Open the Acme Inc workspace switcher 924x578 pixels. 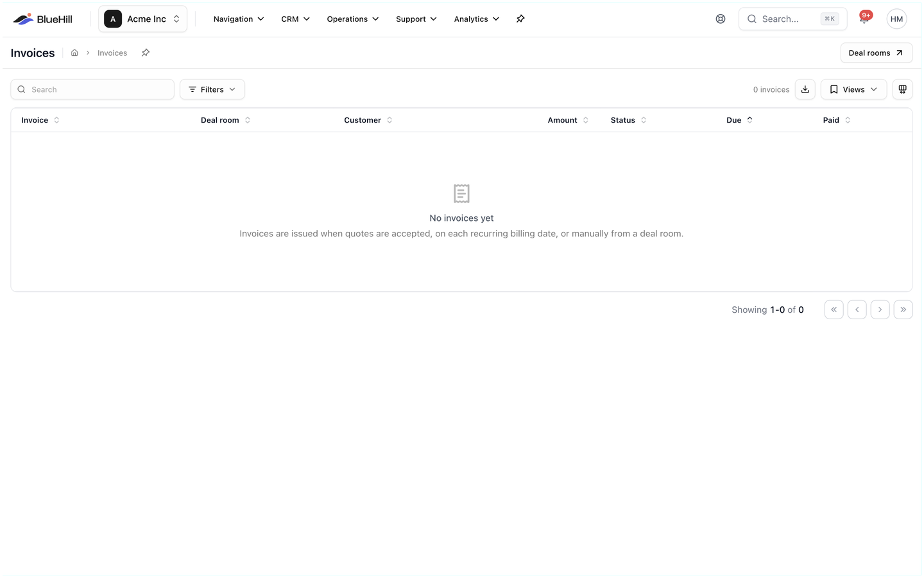click(x=142, y=19)
